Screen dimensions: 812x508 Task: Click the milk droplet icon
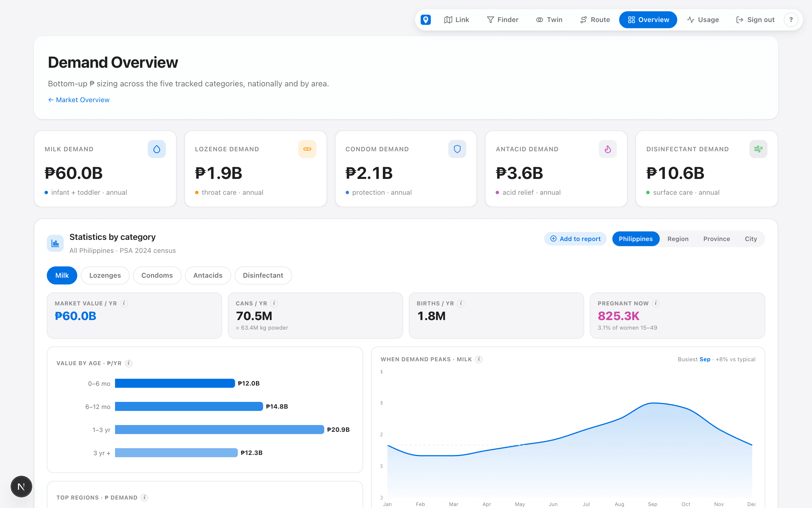pos(157,149)
